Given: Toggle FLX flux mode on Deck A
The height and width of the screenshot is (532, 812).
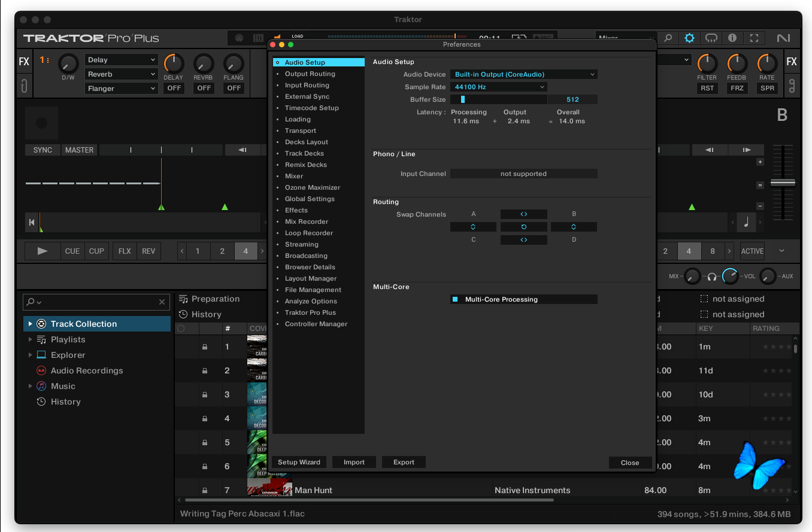Looking at the screenshot, I should pos(125,251).
